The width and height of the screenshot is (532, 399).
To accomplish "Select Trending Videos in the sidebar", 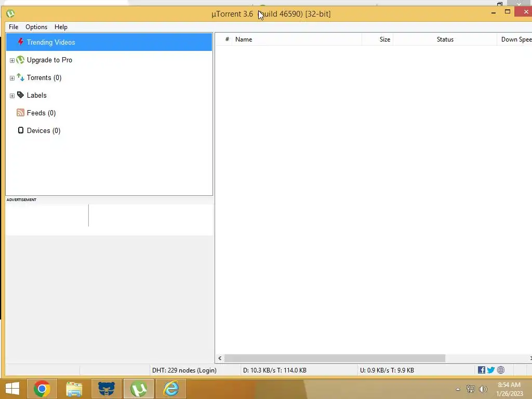I will (109, 42).
